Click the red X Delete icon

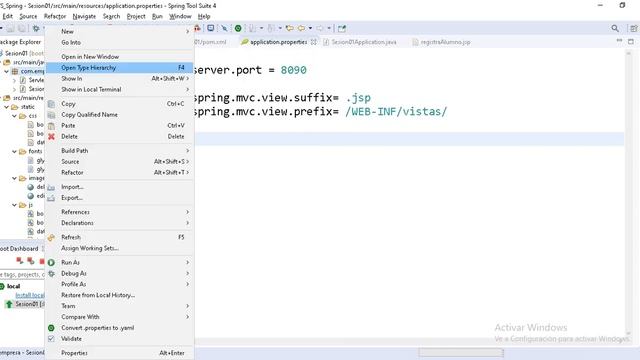pyautogui.click(x=51, y=137)
